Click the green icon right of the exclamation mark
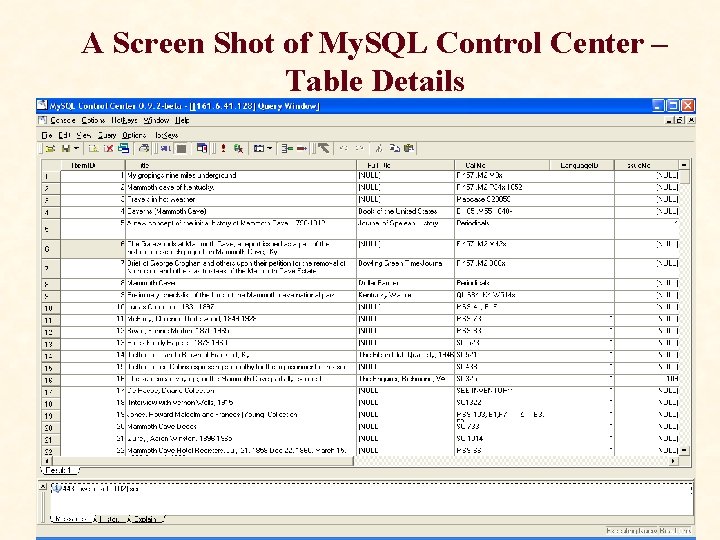The height and width of the screenshot is (540, 720). [238, 148]
